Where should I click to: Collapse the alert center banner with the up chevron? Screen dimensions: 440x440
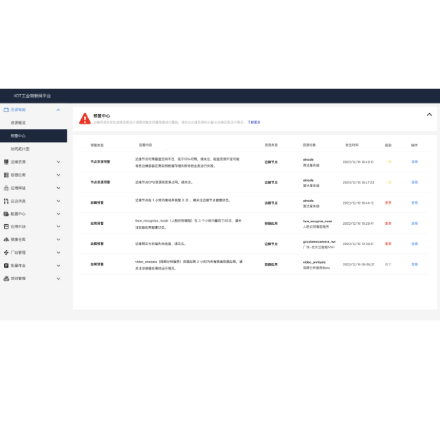pos(429,115)
